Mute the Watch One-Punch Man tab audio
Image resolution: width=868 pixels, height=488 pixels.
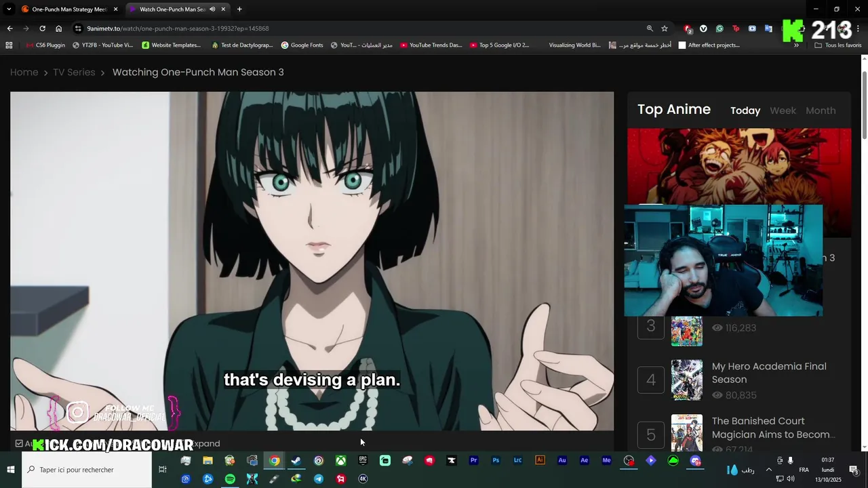coord(212,9)
